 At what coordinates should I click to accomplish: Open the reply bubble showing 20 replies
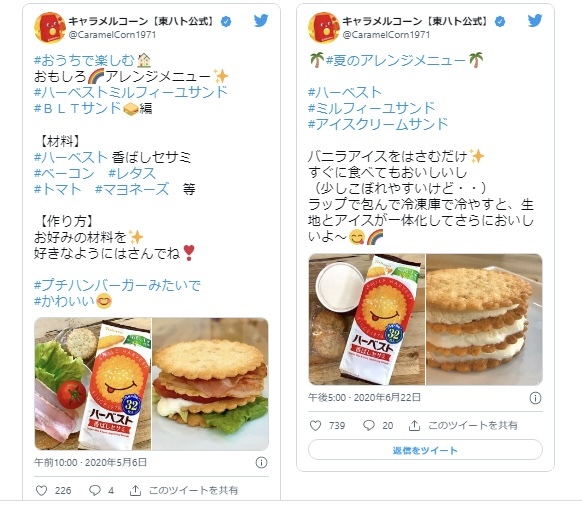click(x=369, y=425)
